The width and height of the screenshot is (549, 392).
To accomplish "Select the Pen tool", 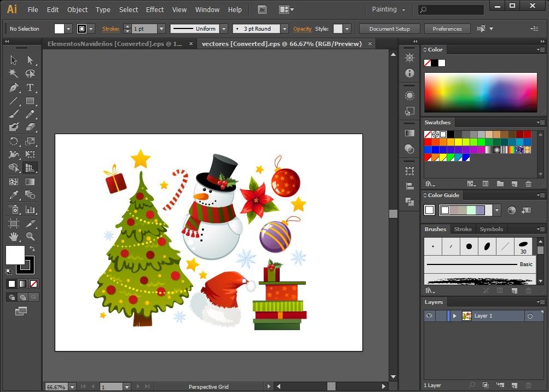I will click(x=13, y=87).
